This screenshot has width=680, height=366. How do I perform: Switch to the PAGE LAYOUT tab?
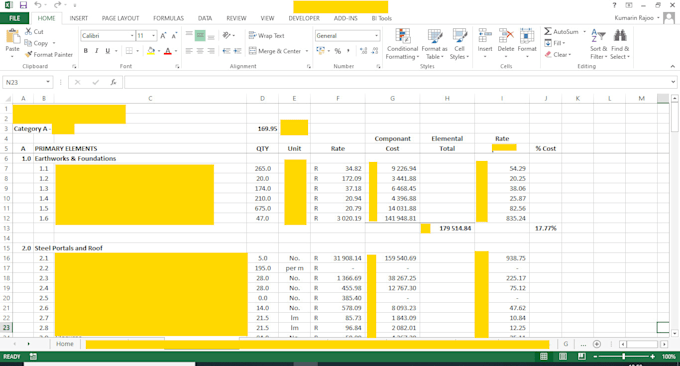[x=120, y=18]
